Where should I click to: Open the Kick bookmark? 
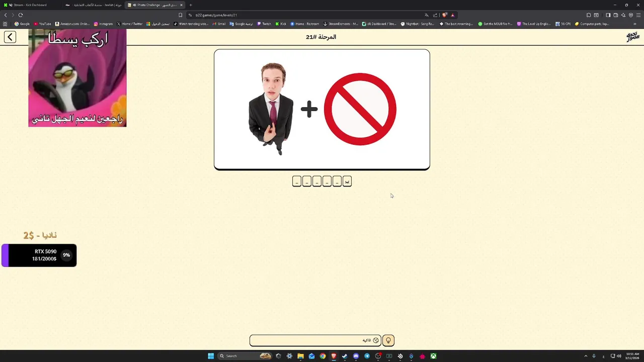click(281, 24)
